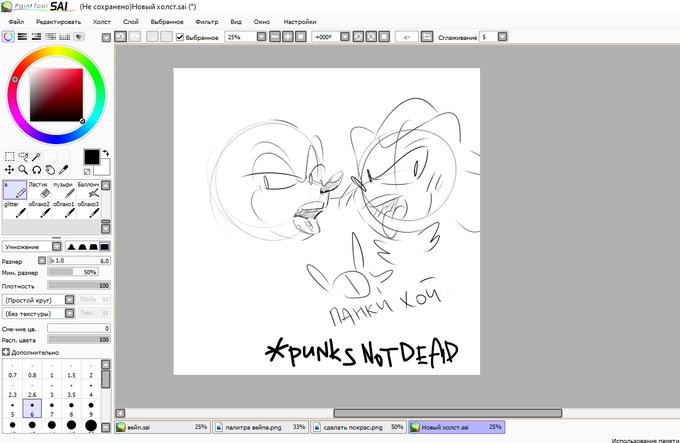
Task: Choose the облако2 brush preset
Action: point(39,209)
